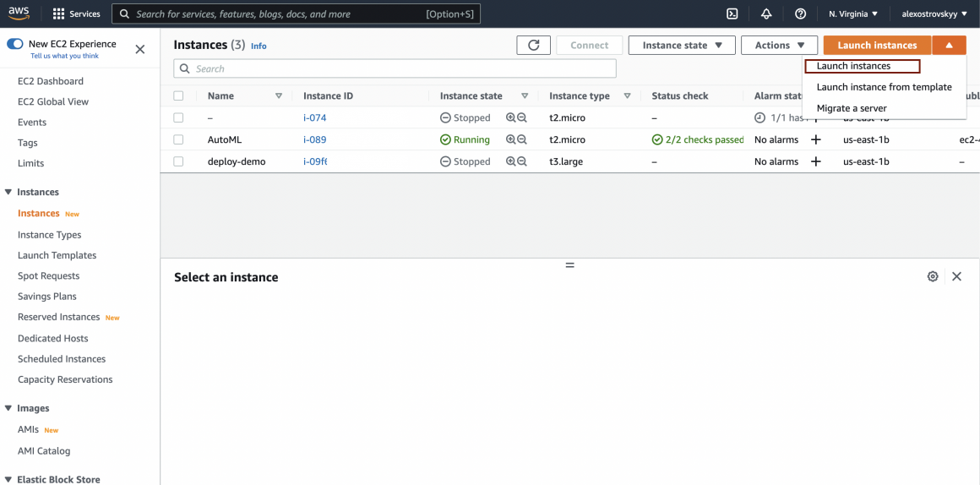Open the Launch Templates sidebar link

click(57, 255)
